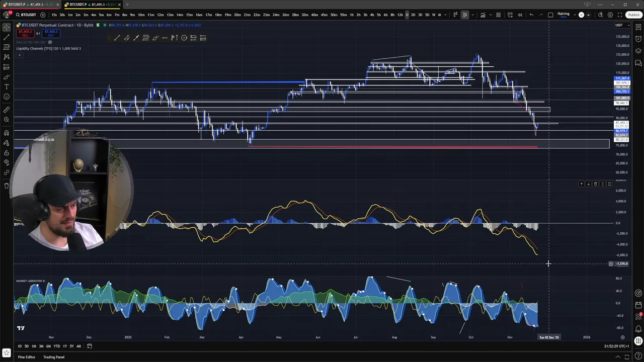This screenshot has height=362, width=644.
Task: Maximize the MACD pane
Action: point(609,184)
